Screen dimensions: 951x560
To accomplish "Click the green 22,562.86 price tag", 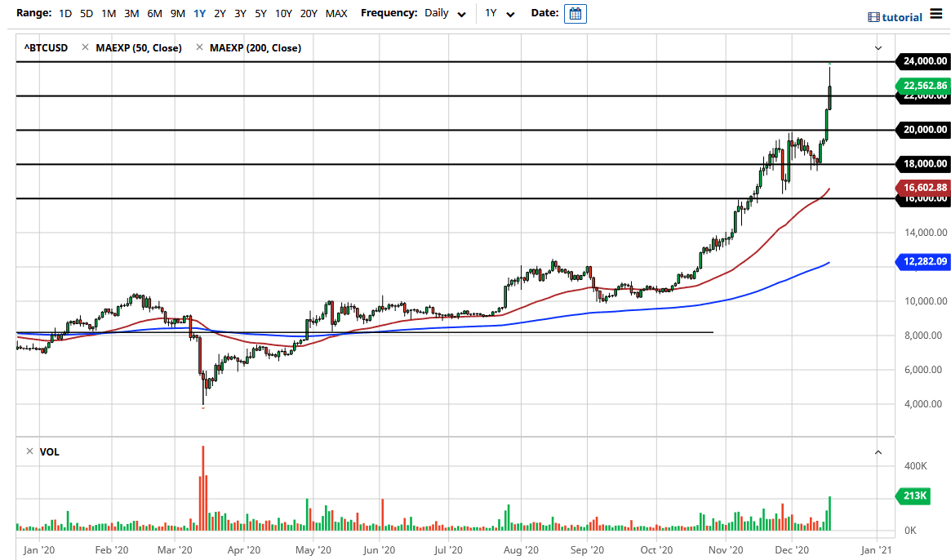I will click(x=922, y=85).
